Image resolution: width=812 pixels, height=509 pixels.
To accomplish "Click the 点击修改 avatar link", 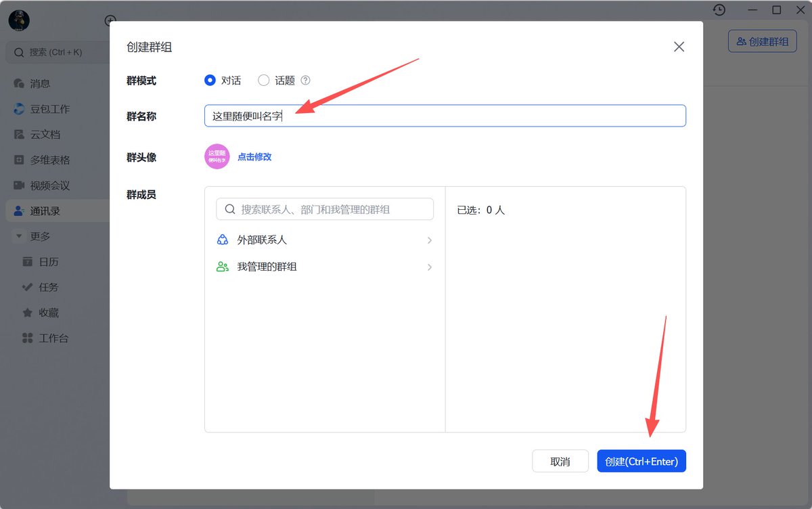I will tap(254, 156).
